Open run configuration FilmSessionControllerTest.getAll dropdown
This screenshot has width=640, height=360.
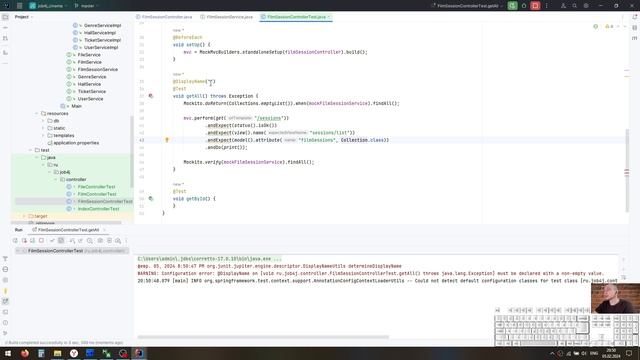pyautogui.click(x=468, y=6)
